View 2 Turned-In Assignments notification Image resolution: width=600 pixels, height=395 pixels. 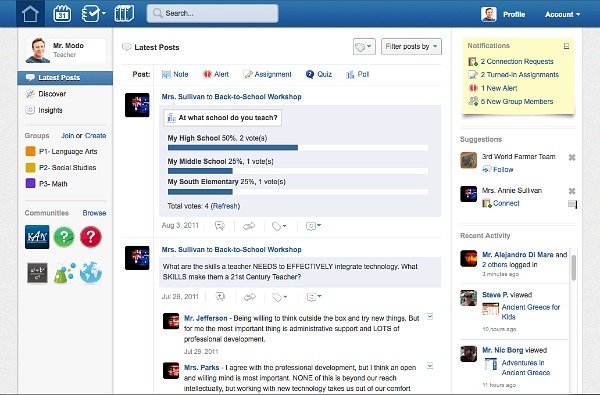[x=519, y=75]
